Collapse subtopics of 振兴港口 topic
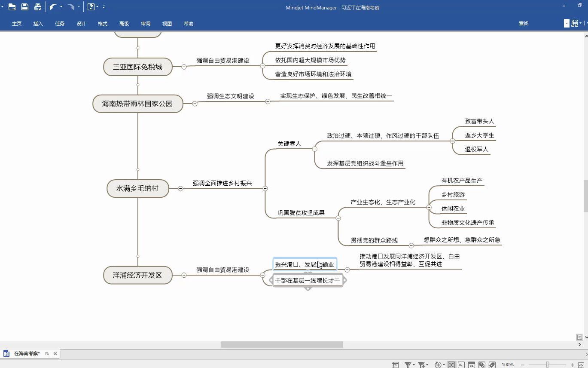 click(347, 270)
